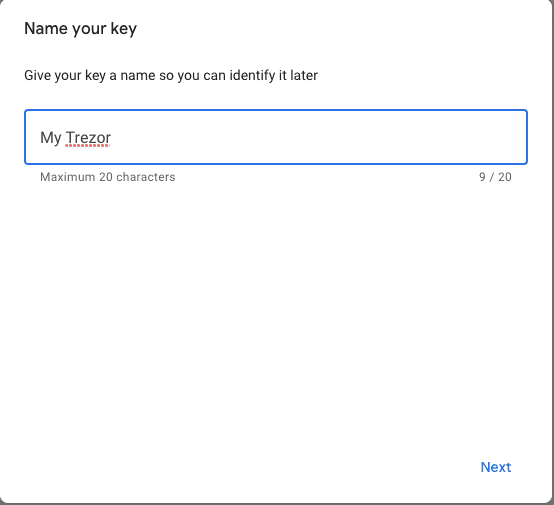This screenshot has height=505, width=554.
Task: Click the red spell-check underline under Trezor
Action: coord(88,145)
